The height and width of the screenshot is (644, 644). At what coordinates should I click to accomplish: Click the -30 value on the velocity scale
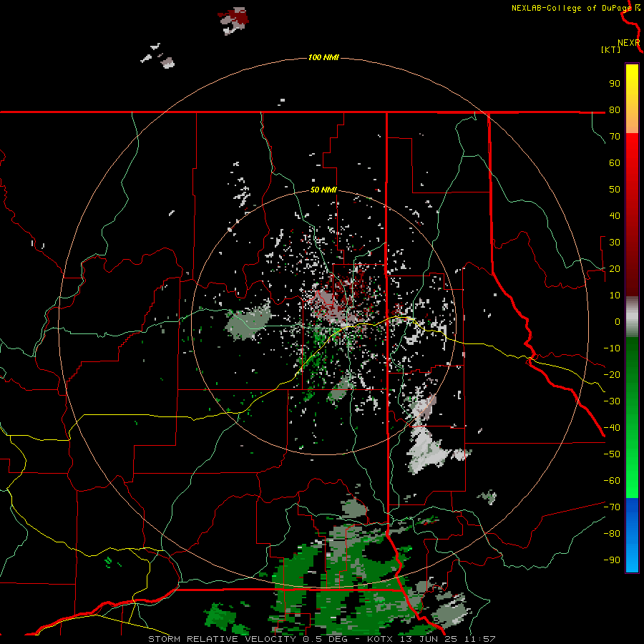coord(612,401)
